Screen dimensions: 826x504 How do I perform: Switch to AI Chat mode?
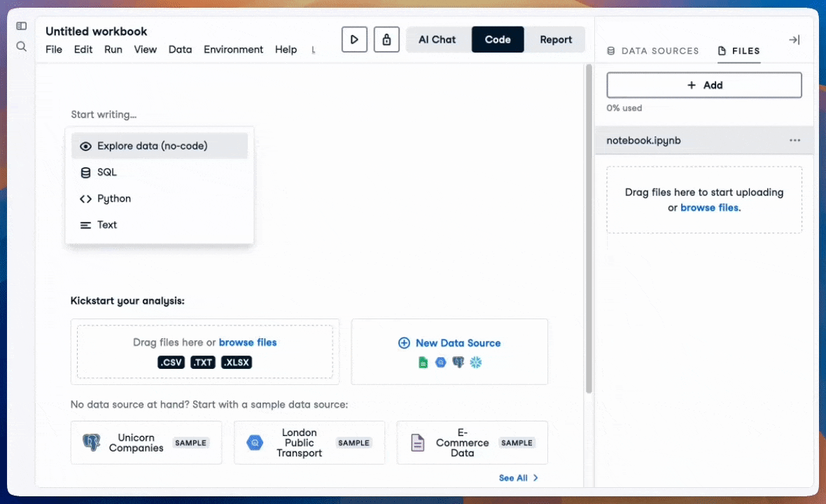[x=437, y=40]
